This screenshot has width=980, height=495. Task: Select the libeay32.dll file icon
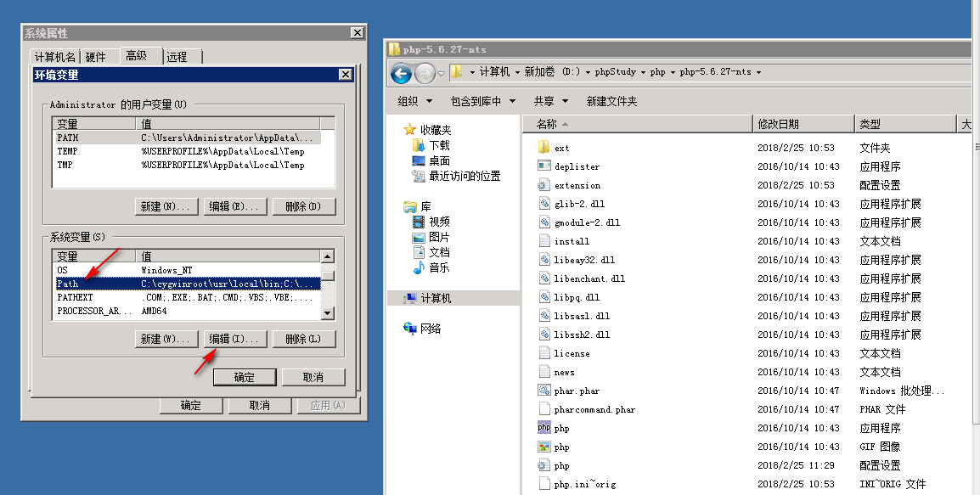coord(544,260)
